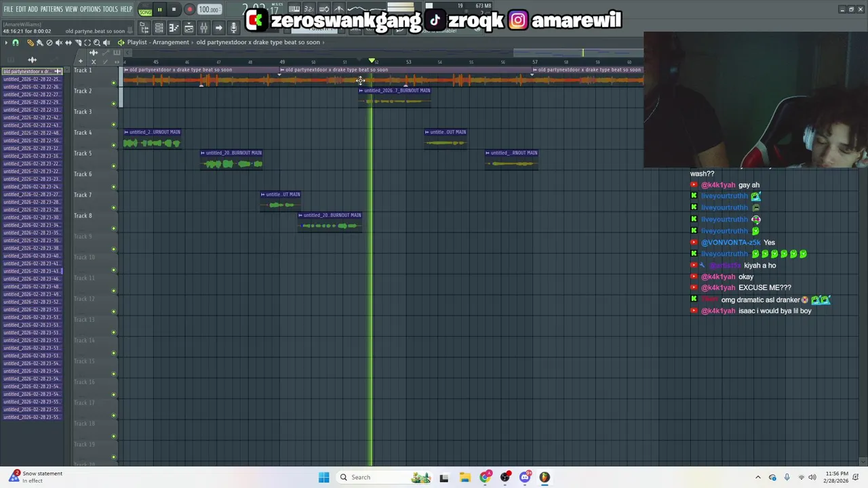Open the HELP menu
The image size is (868, 488).
127,9
